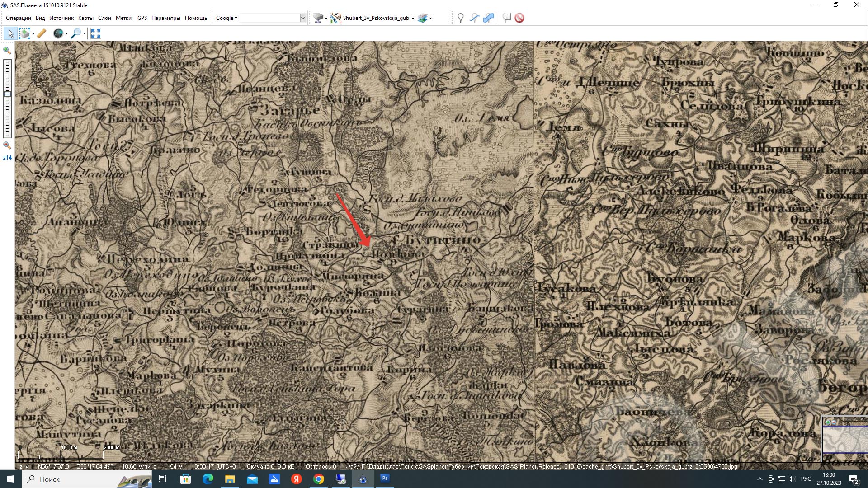Screen dimensions: 868x488
Task: Toggle hide all placemarks red icon
Action: [x=519, y=18]
